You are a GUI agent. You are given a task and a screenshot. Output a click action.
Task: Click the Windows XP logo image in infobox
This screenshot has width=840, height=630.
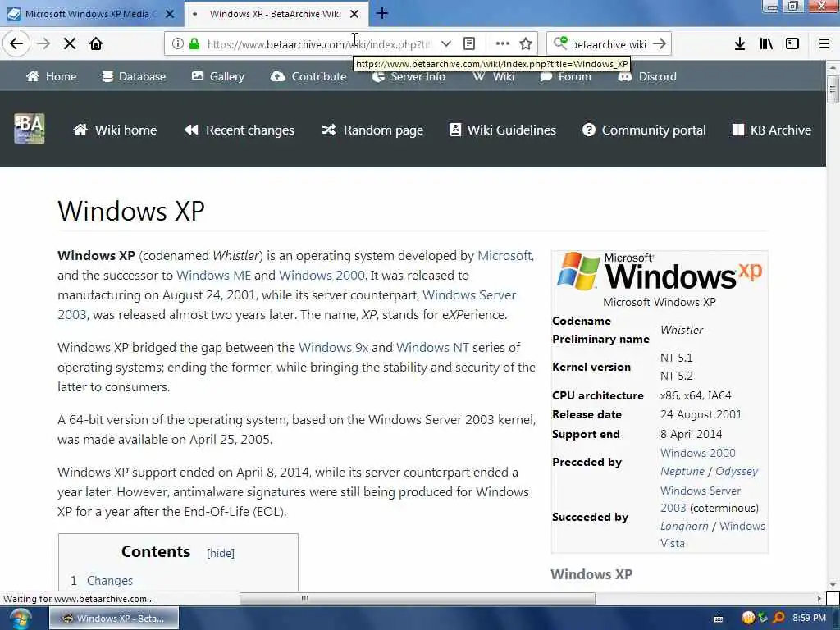(x=660, y=272)
